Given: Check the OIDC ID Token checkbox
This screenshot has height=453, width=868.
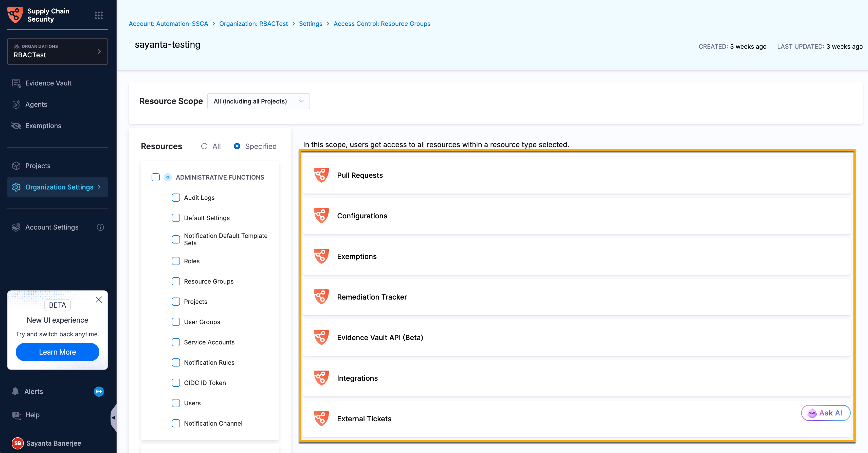Looking at the screenshot, I should [x=176, y=383].
